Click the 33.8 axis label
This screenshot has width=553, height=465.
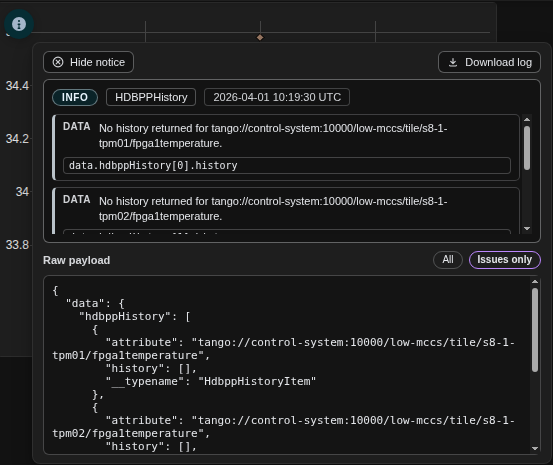coord(17,244)
